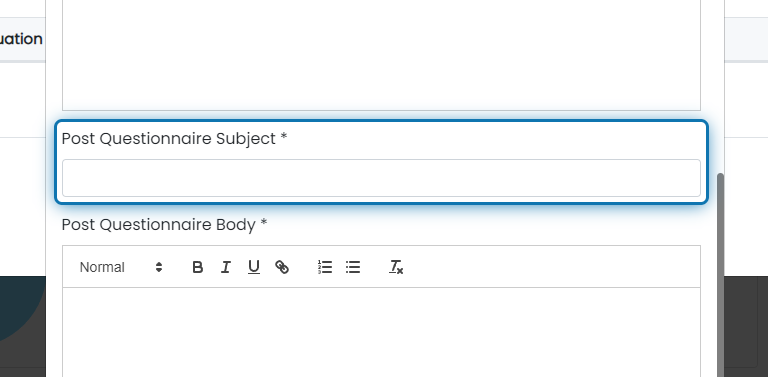Screen dimensions: 768x377
Task: Open the Normal heading style dropdown
Action: tap(121, 267)
